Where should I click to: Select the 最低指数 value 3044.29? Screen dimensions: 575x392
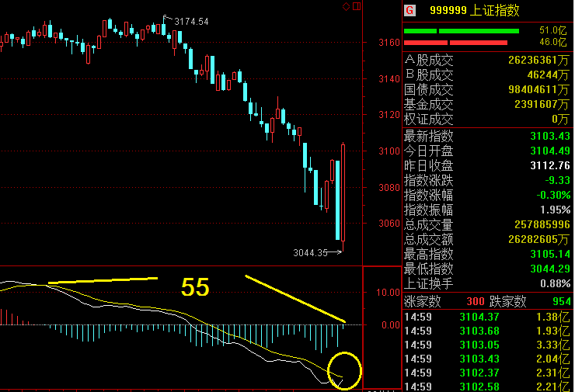[550, 269]
